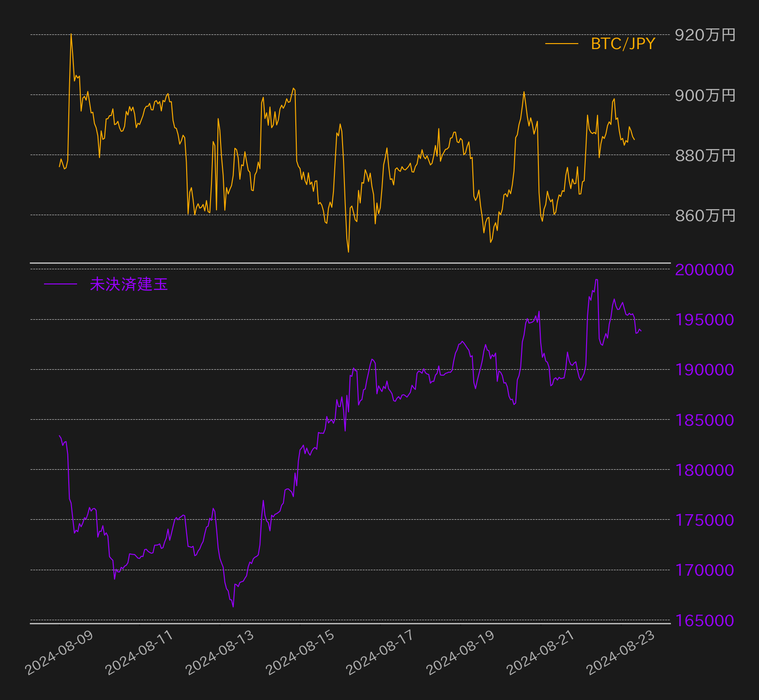Click the 180000 open interest axis label

[705, 470]
